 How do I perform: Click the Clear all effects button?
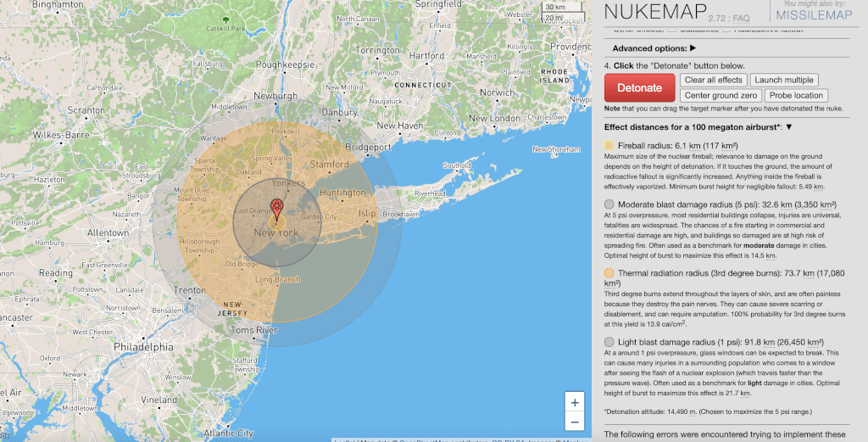[x=713, y=80]
